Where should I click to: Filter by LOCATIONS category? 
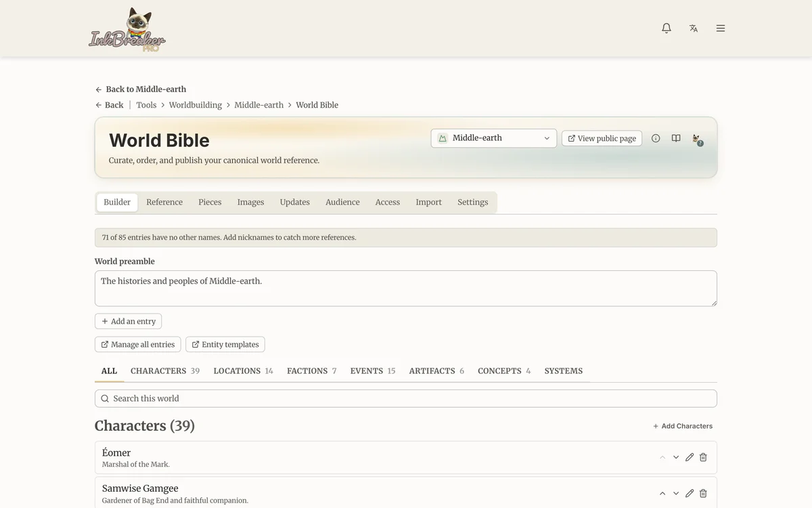coord(243,371)
